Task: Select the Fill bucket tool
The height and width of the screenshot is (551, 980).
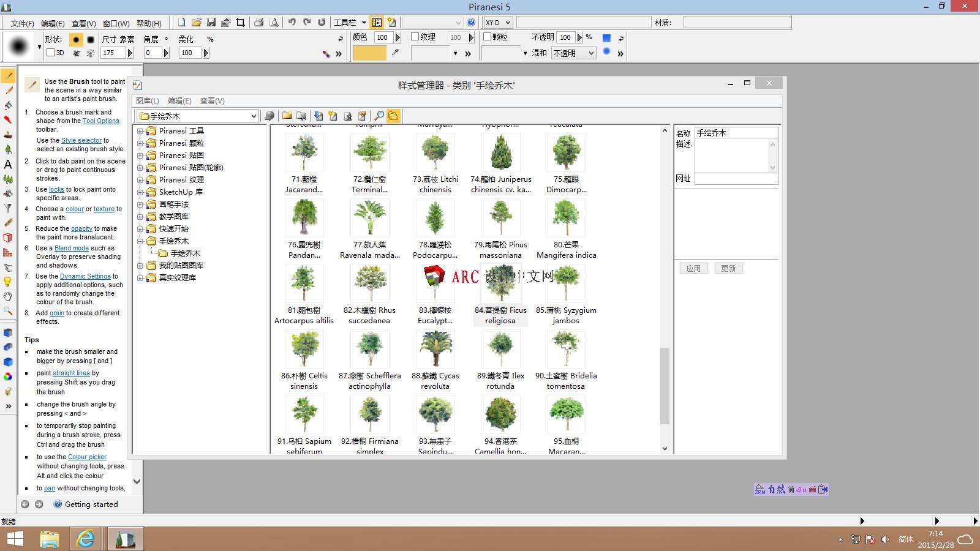Action: pyautogui.click(x=8, y=105)
